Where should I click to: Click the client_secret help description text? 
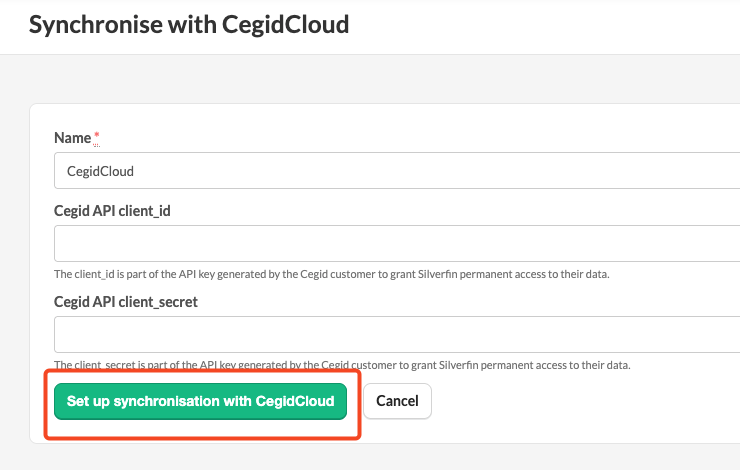click(342, 365)
